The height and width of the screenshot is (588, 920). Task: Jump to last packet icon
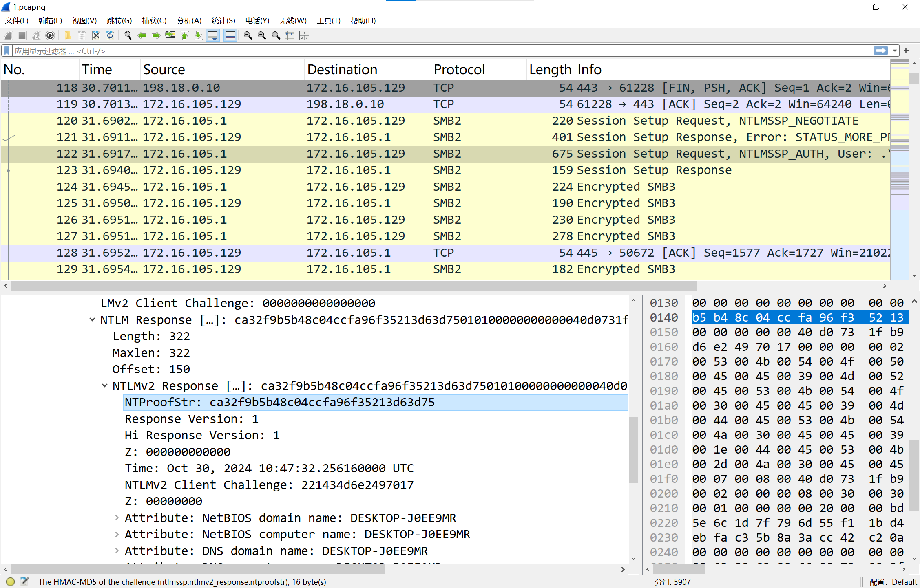click(x=198, y=36)
